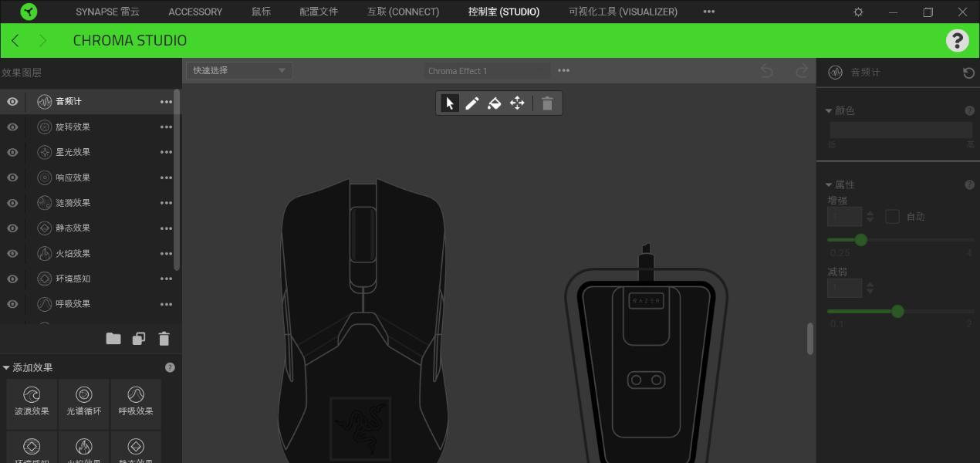The image size is (980, 463).
Task: Select the arrow selection tool
Action: [x=450, y=103]
